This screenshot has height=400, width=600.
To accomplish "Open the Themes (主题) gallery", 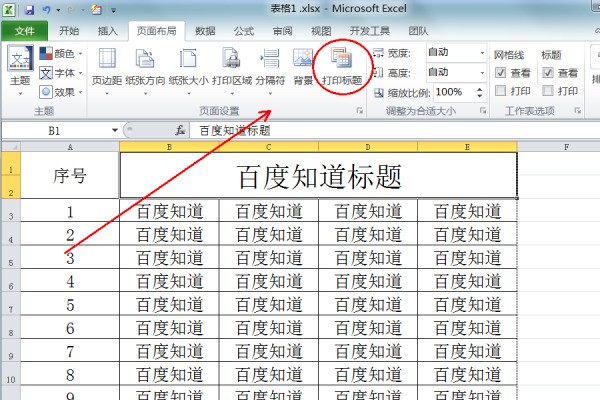I will coord(20,70).
